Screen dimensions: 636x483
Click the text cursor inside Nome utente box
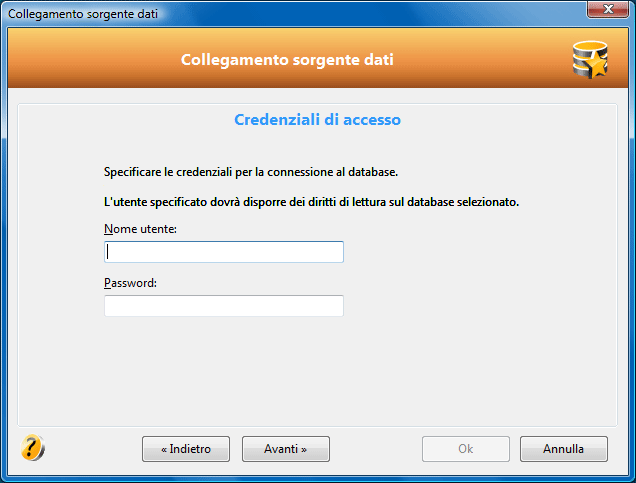point(107,252)
